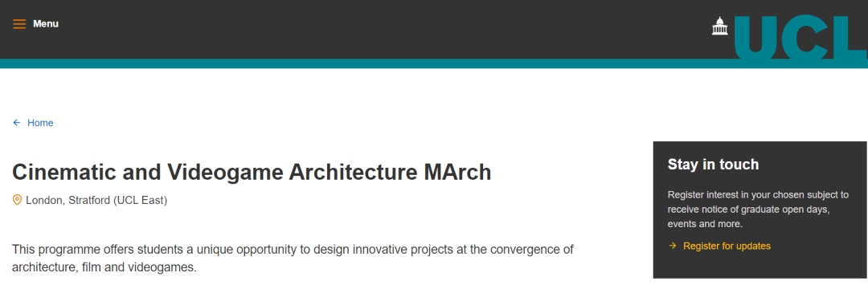Select the London, Stratford (UCL East) text
The width and height of the screenshot is (868, 293).
(96, 200)
